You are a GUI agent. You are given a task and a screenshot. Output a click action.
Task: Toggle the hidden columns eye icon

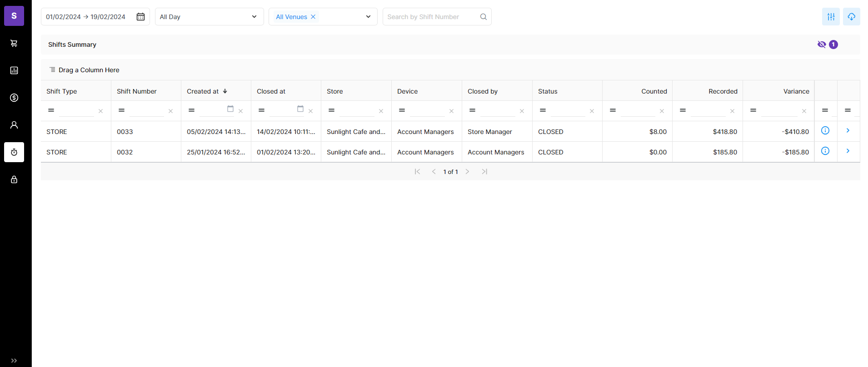pyautogui.click(x=822, y=45)
